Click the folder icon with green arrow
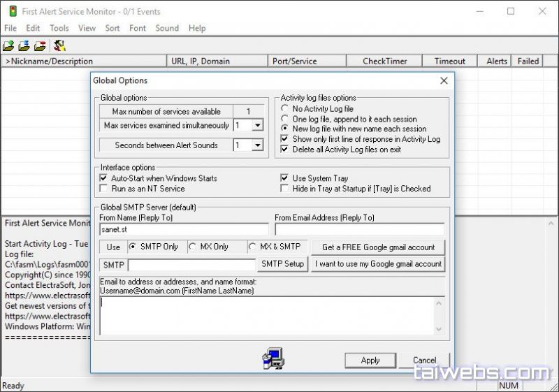 [8, 46]
